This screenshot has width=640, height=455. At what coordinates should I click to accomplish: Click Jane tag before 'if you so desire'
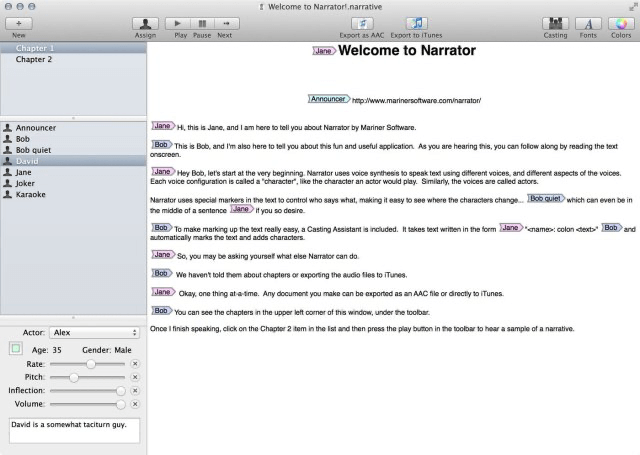coord(242,209)
